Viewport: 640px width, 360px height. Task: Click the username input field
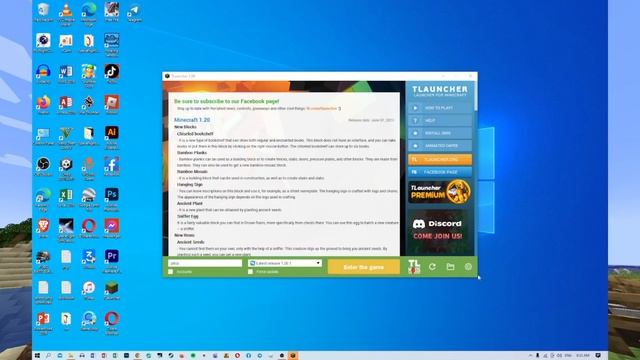pos(205,263)
